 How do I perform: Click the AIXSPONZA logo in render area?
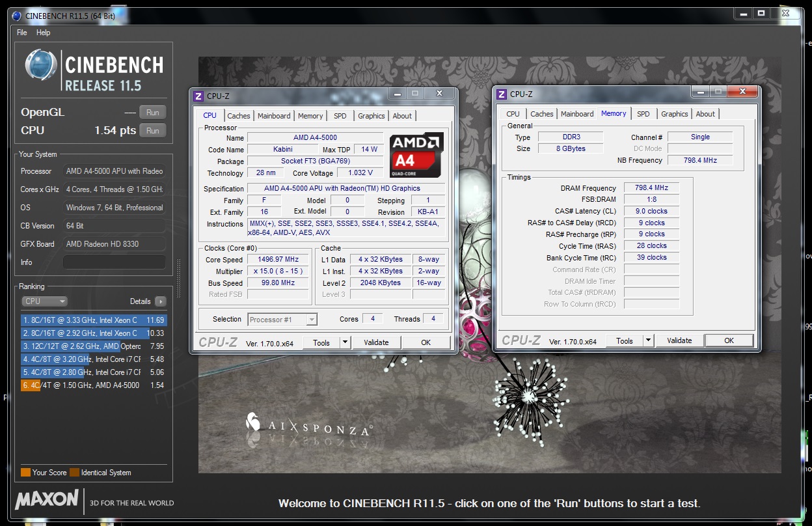point(309,424)
